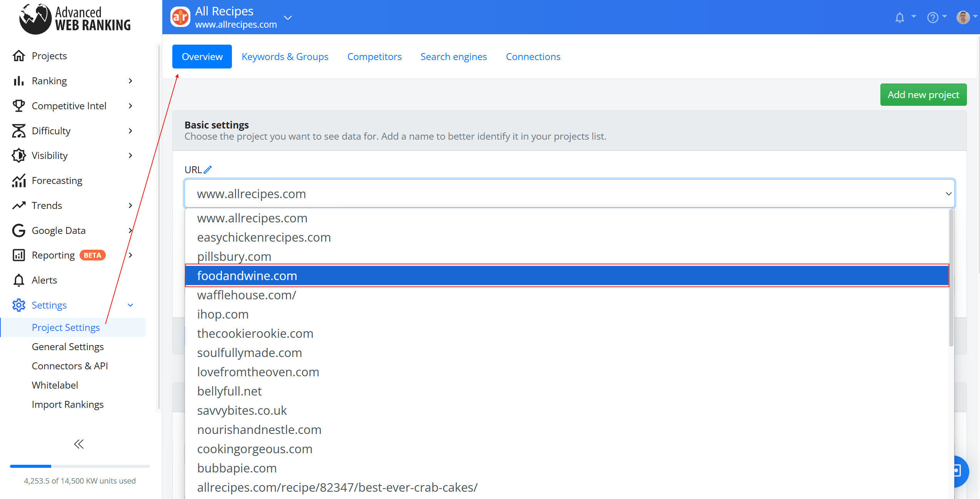Select thecookierookie.com option

(x=567, y=334)
